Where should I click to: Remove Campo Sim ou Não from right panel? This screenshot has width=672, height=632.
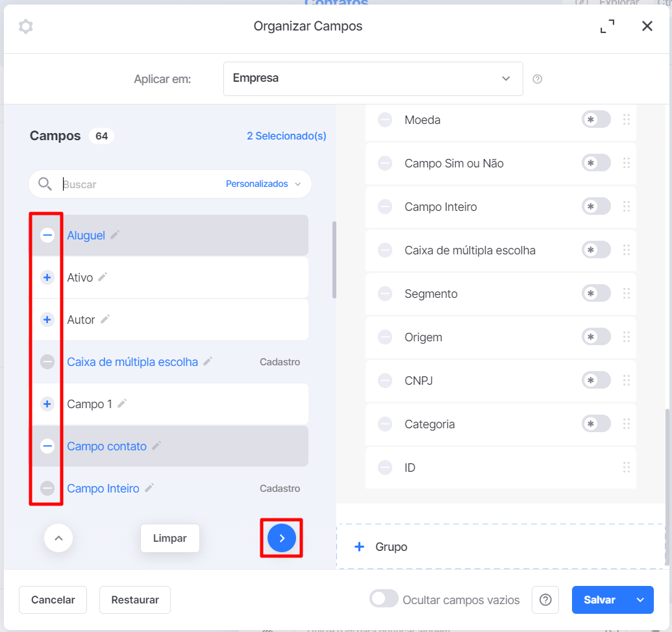pyautogui.click(x=385, y=163)
